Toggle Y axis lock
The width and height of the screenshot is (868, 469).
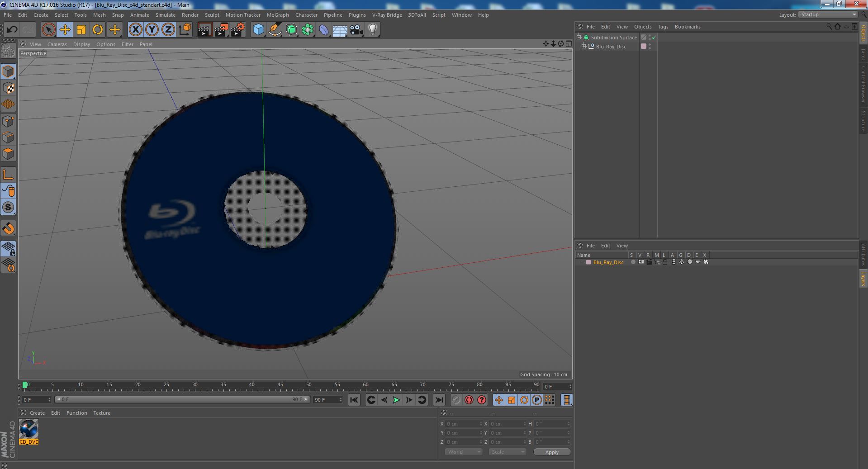(152, 30)
